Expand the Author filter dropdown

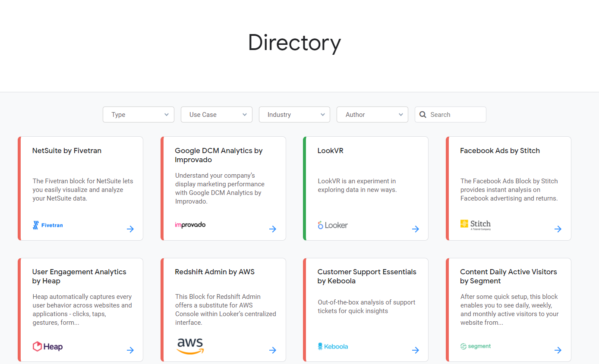372,115
